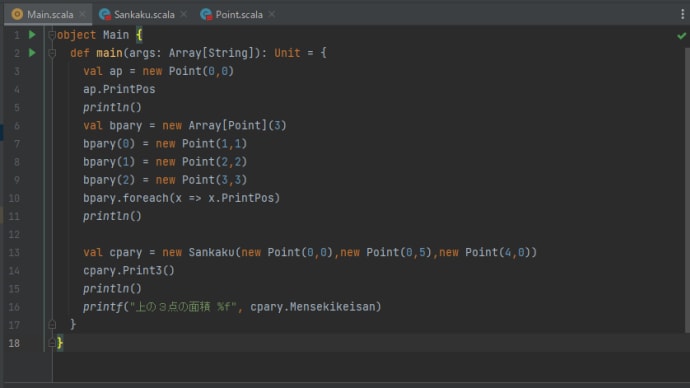The width and height of the screenshot is (690, 388).
Task: Collapse the def main method block
Action: (x=52, y=53)
